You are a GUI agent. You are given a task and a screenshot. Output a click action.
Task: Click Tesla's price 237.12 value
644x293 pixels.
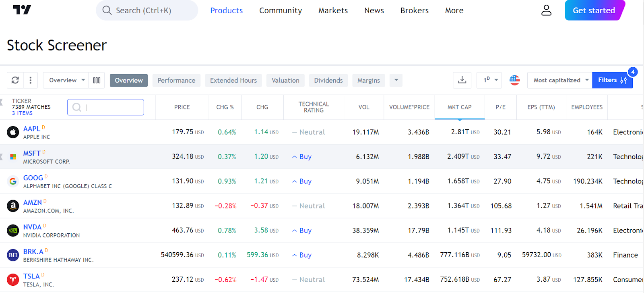click(188, 279)
